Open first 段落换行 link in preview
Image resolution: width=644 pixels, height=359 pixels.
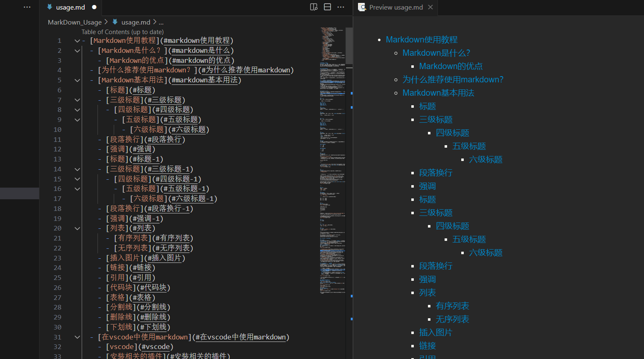[x=436, y=173]
